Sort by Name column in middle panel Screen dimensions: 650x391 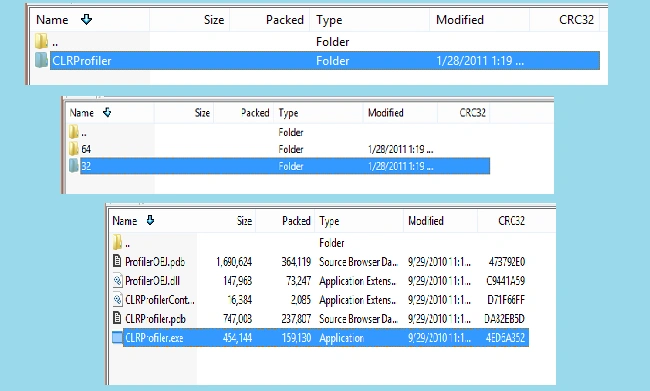(82, 113)
